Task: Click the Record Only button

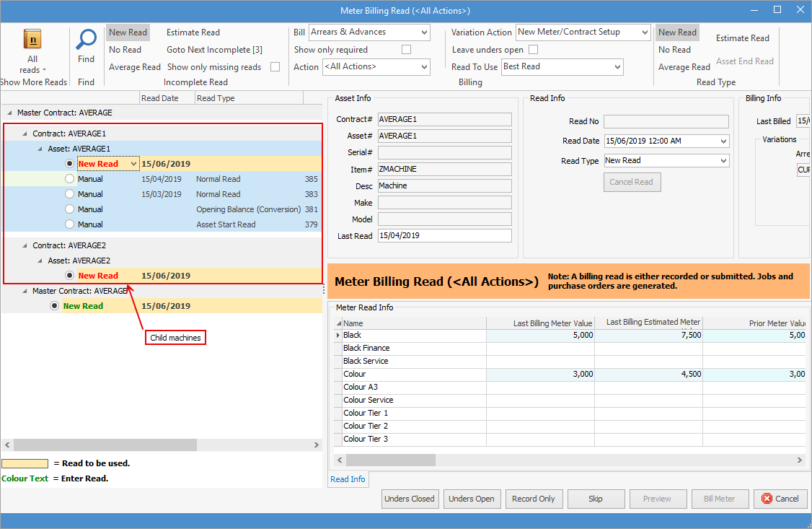Action: (534, 499)
